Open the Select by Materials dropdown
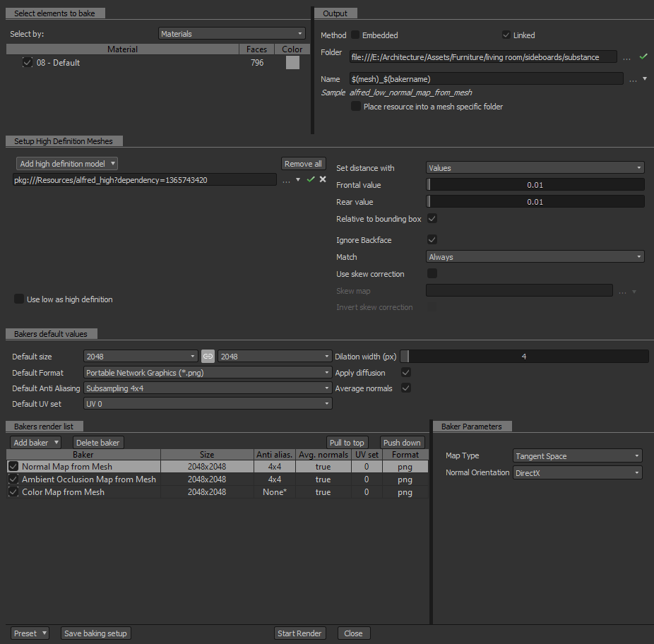 (x=232, y=34)
